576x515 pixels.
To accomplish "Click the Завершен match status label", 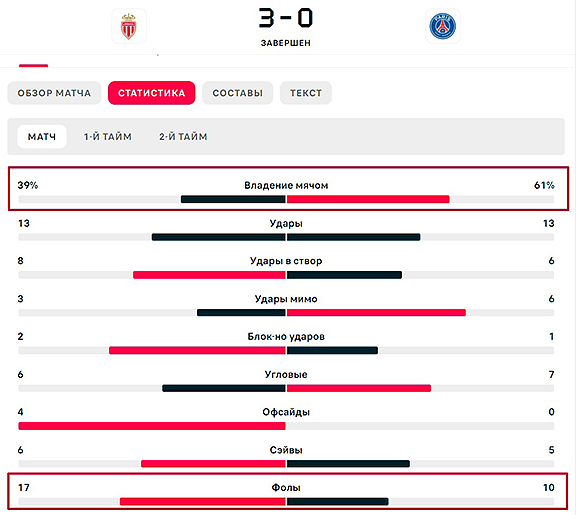I will (286, 43).
